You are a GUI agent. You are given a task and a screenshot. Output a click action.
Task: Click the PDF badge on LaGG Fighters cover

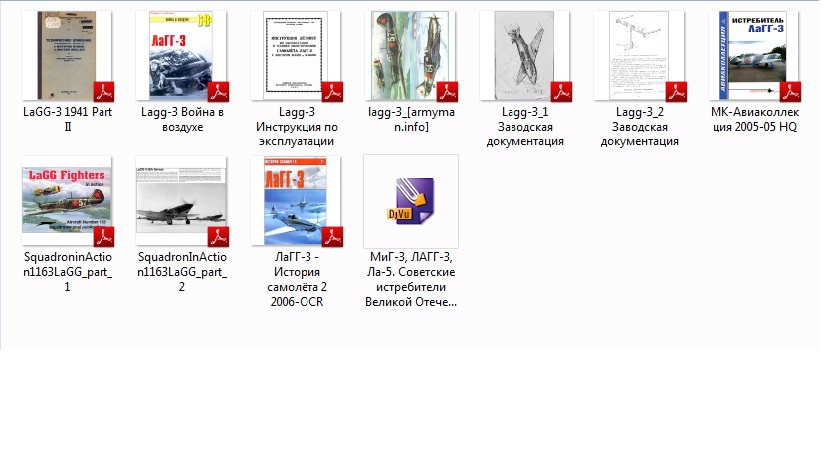click(104, 236)
